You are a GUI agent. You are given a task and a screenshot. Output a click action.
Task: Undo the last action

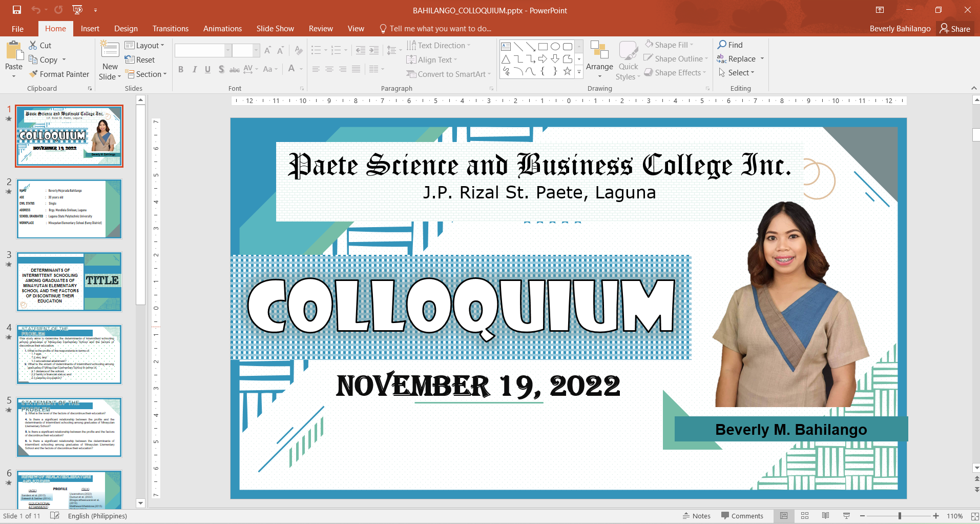pos(36,10)
